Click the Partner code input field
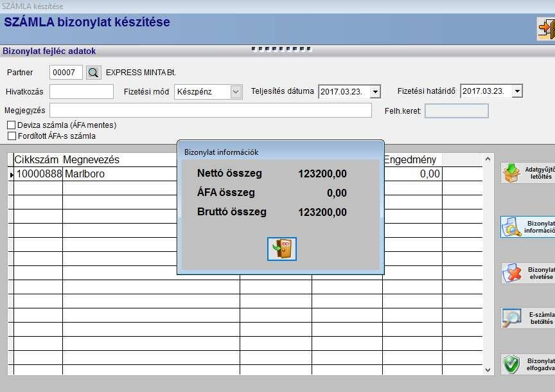 click(x=66, y=73)
